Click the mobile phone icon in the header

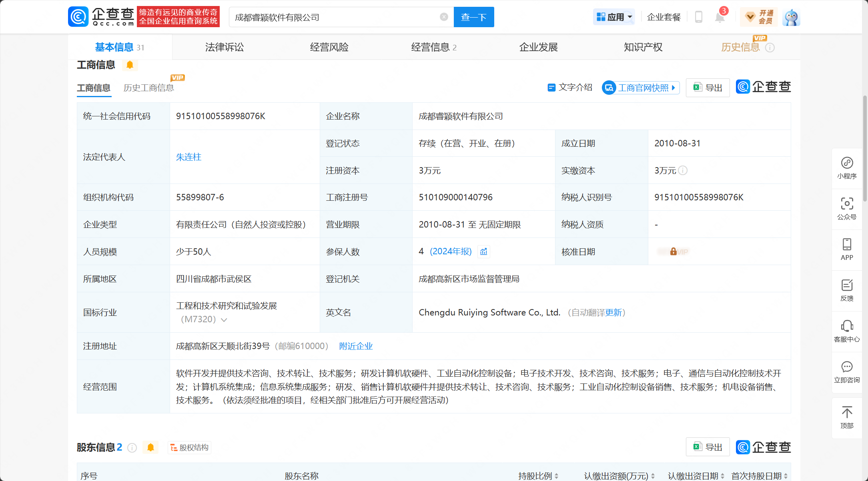click(699, 17)
